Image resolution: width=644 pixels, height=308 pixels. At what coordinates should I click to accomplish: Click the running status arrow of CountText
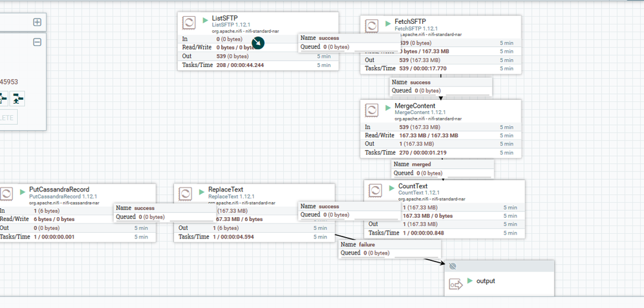click(x=392, y=188)
